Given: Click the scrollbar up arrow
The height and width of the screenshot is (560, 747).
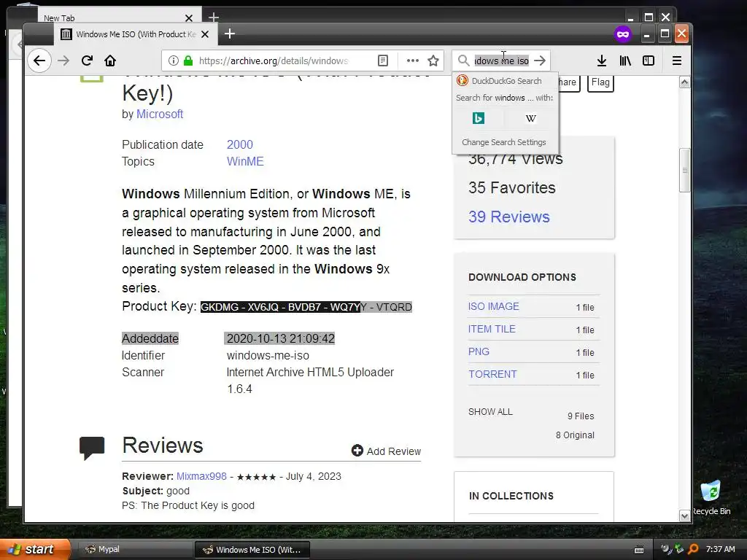Looking at the screenshot, I should [684, 82].
